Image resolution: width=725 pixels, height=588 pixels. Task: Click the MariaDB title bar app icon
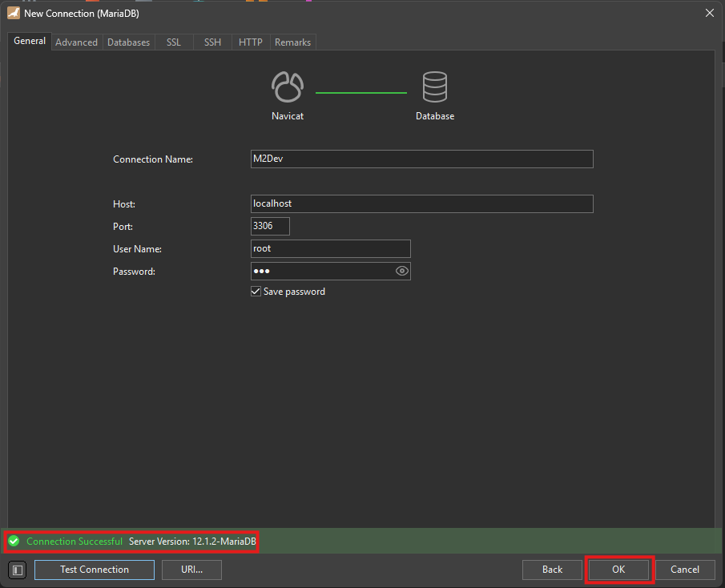pos(13,13)
